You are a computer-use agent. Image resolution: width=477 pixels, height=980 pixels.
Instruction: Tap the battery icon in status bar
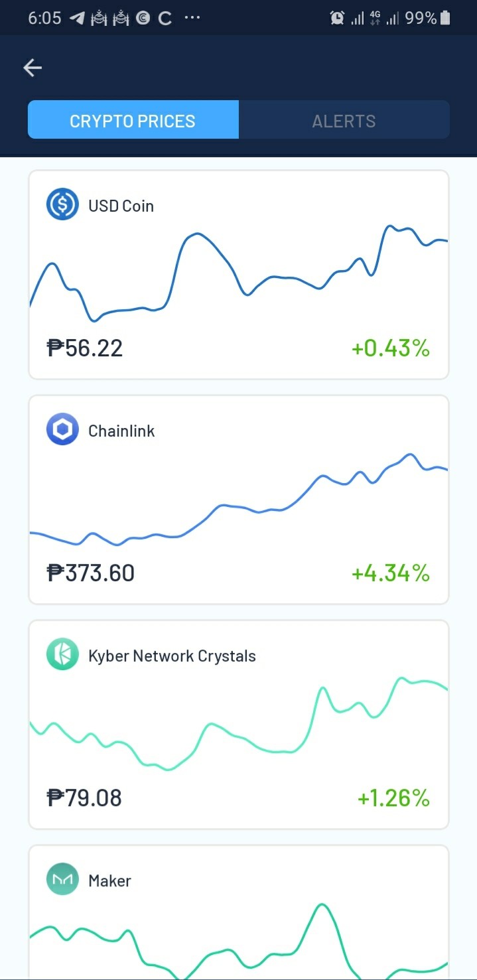click(445, 18)
